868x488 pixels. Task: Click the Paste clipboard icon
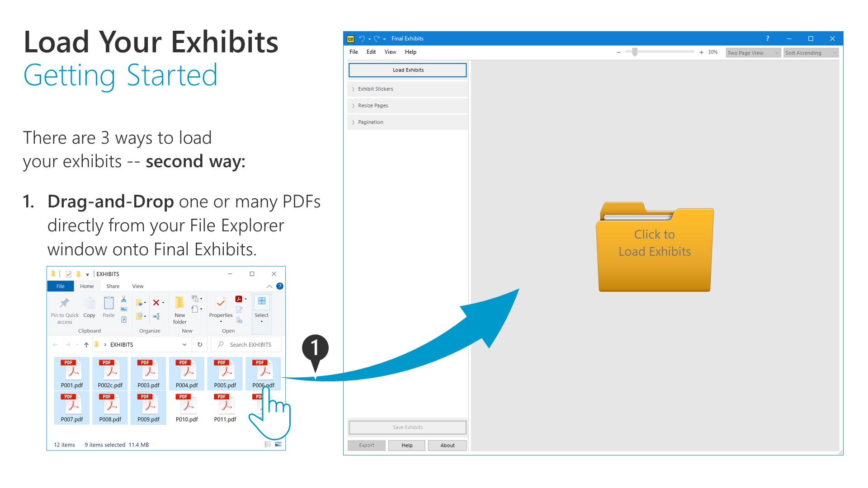click(108, 303)
